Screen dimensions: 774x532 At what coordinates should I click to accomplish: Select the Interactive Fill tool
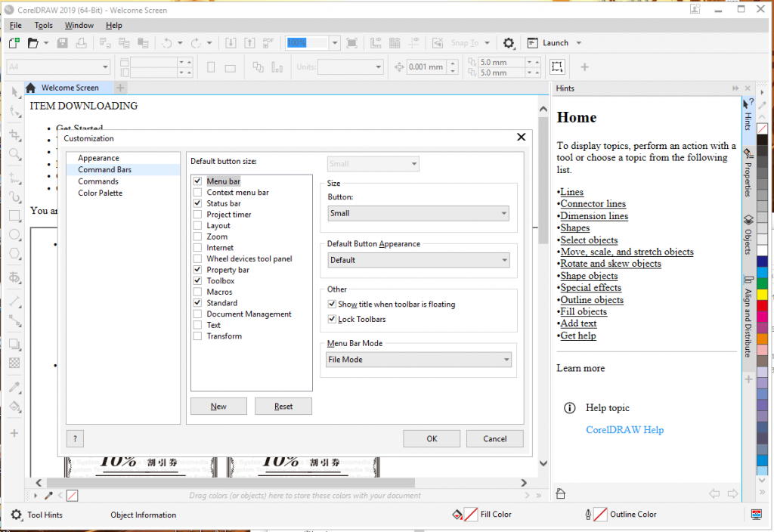click(15, 407)
